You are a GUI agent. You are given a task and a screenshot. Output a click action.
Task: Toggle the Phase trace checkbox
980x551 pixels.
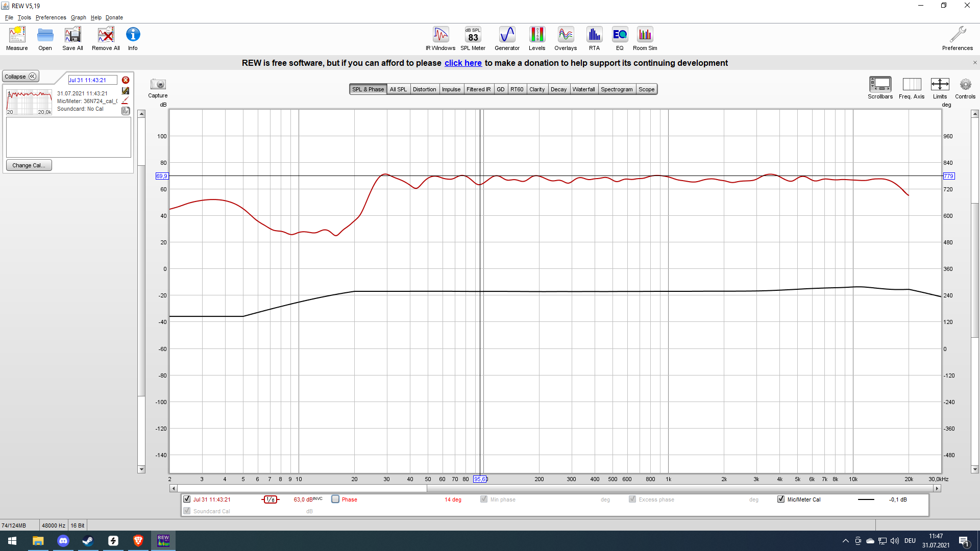(x=335, y=499)
